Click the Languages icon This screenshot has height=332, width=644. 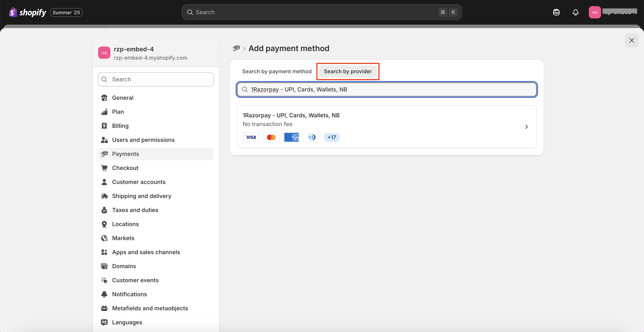click(104, 322)
